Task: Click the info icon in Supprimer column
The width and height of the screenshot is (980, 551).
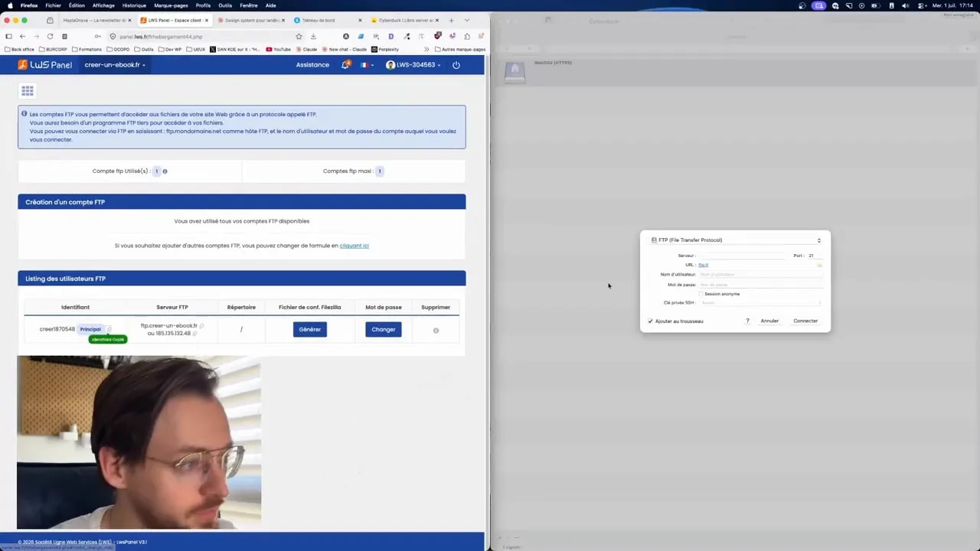Action: [436, 331]
